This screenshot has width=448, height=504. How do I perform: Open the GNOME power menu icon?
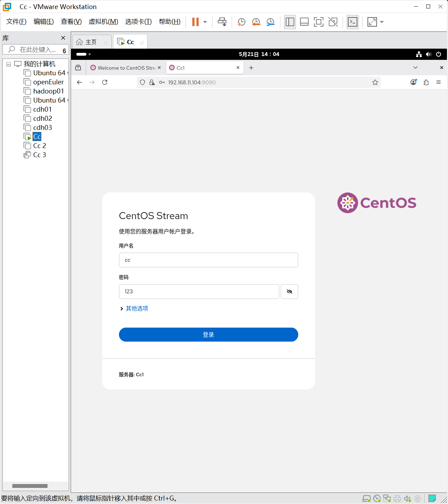439,54
